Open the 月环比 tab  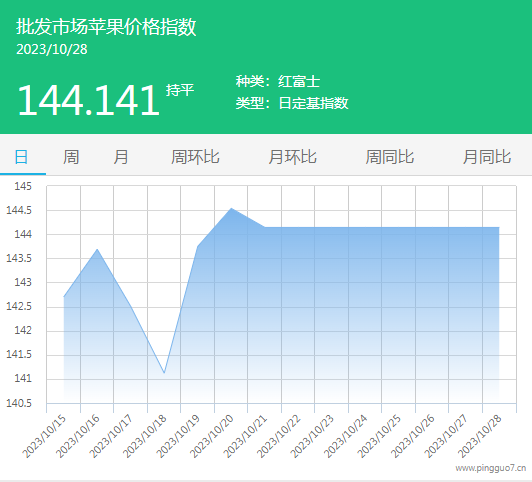292,157
